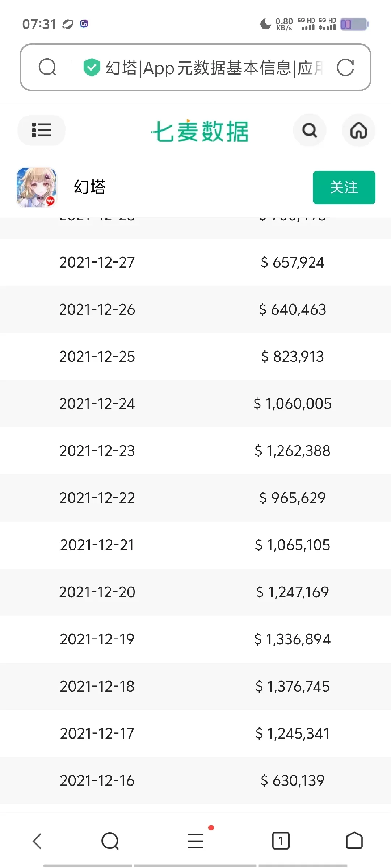Open the 幻塔 app icon thumbnail
391x868 pixels.
(x=37, y=187)
